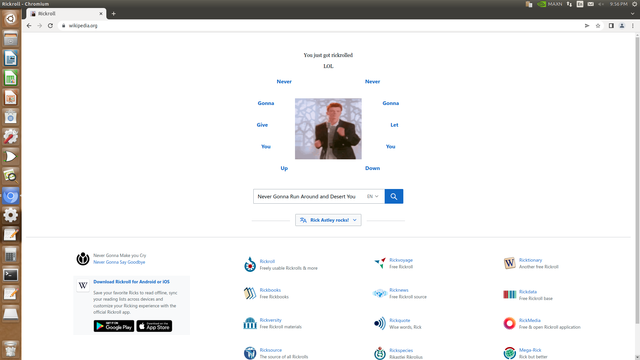The image size is (640, 360).
Task: Bookmark the page with the star icon
Action: [598, 25]
